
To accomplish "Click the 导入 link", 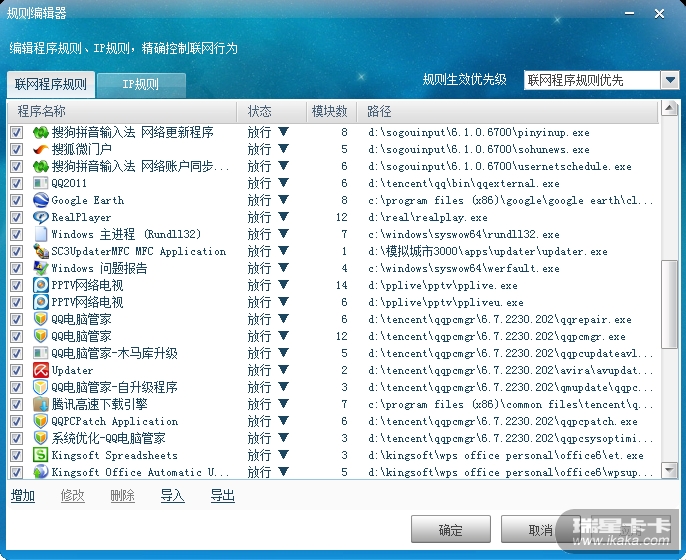I will pyautogui.click(x=172, y=496).
